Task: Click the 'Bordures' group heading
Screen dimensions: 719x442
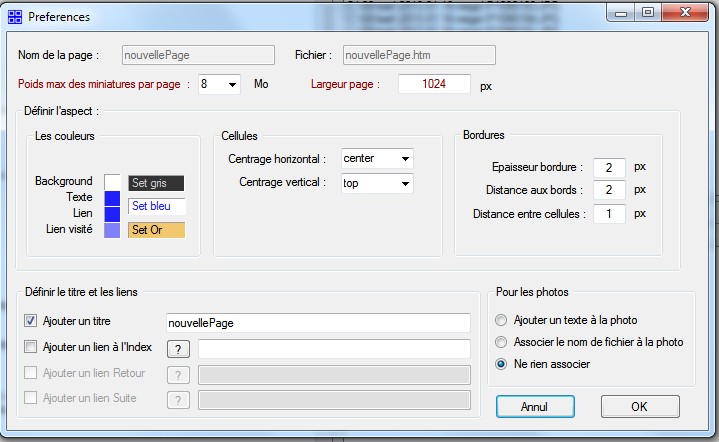Action: click(x=483, y=135)
